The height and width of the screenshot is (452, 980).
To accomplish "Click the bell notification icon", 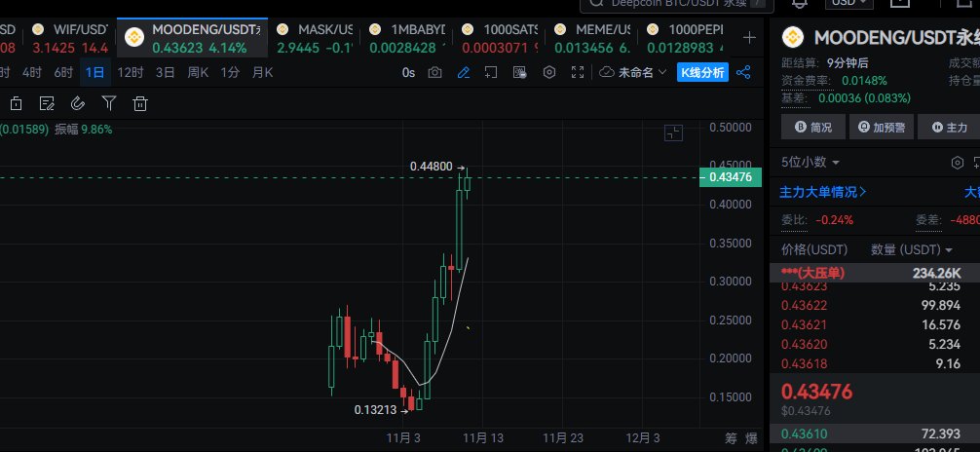I will point(800,4).
